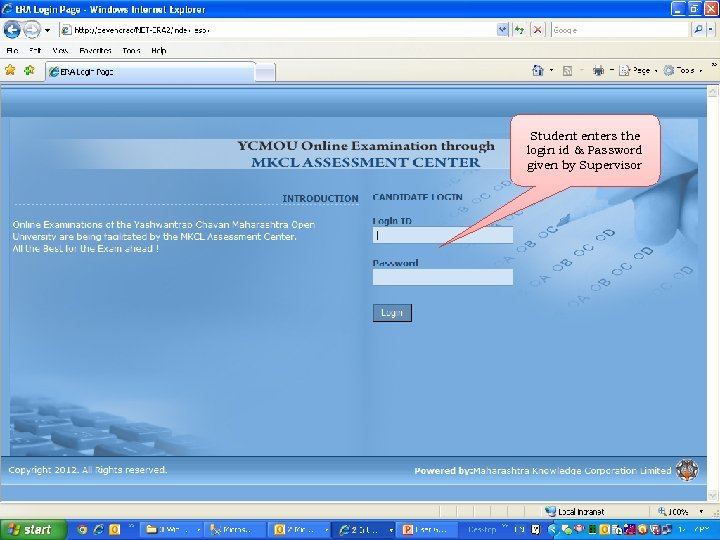Screen dimensions: 720x540
Task: Click the page vertical scrollbar up arrow
Action: pos(712,92)
